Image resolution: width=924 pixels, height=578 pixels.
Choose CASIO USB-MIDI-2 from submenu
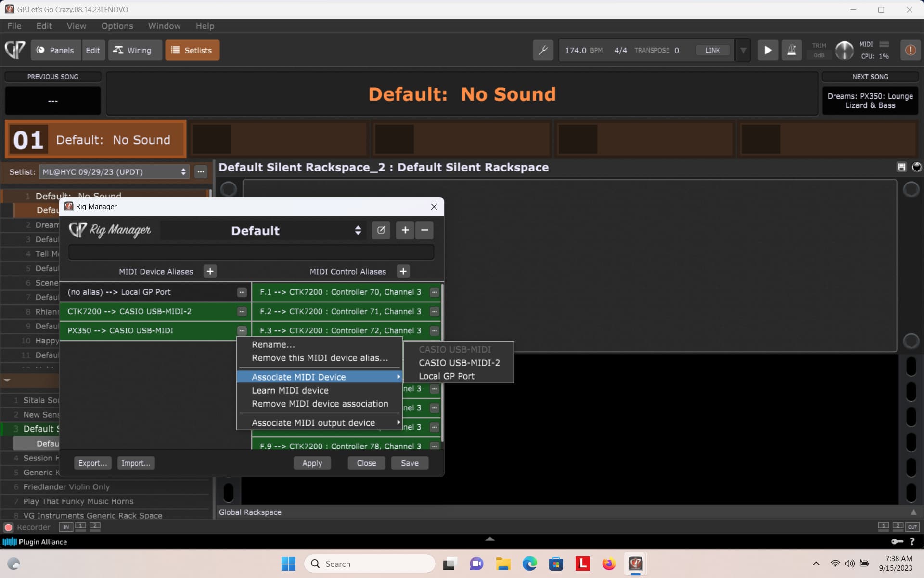point(459,363)
